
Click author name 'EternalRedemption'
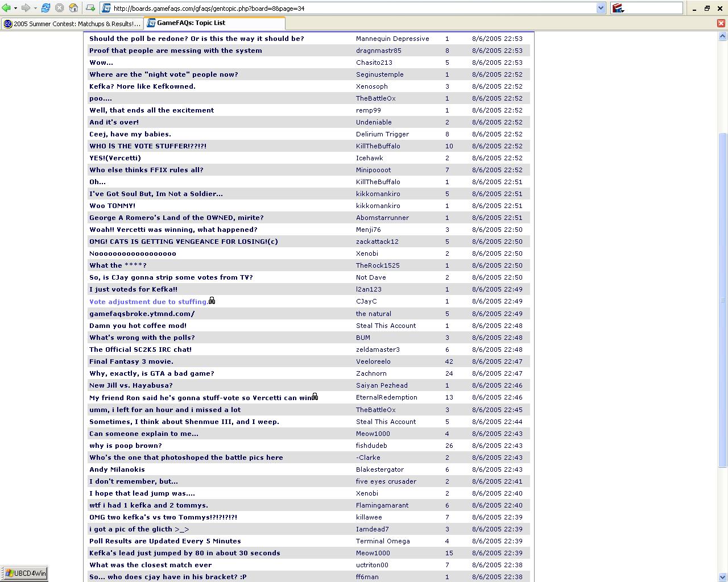[387, 397]
